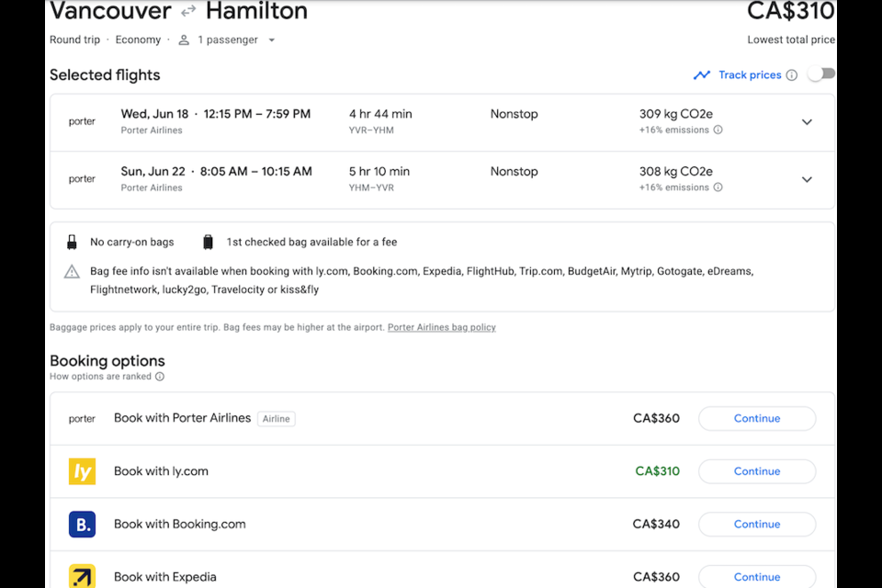Click Continue for ly.com booking

click(x=756, y=471)
